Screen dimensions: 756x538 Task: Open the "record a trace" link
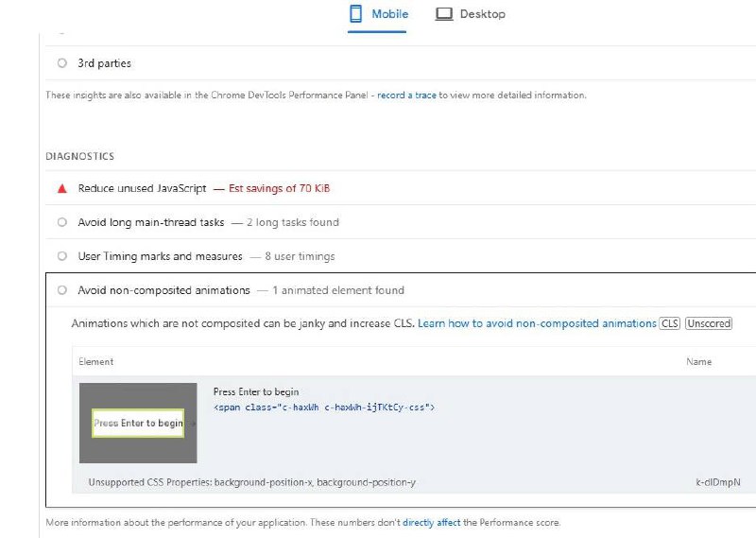click(x=406, y=95)
